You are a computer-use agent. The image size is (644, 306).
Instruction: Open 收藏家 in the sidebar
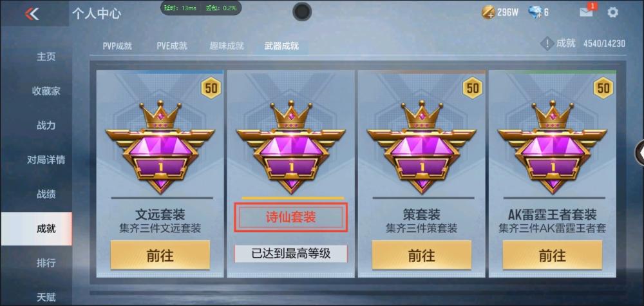(46, 91)
